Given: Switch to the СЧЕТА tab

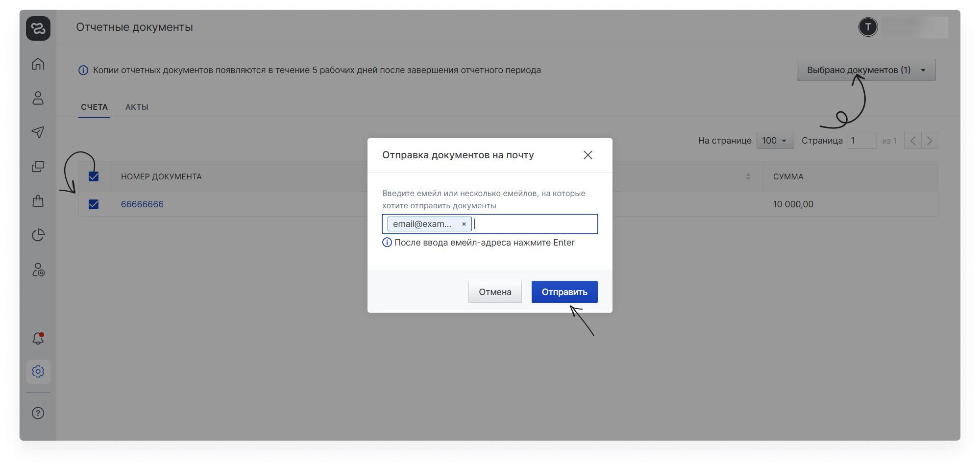Looking at the screenshot, I should [94, 107].
